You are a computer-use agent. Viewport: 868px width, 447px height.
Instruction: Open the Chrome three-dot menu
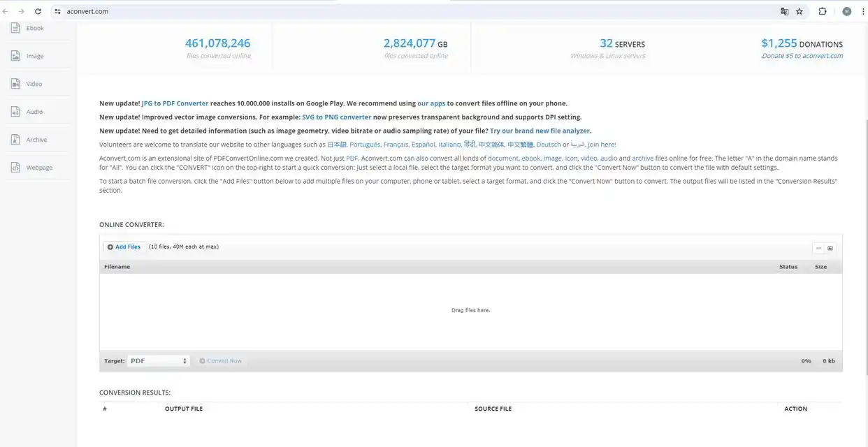(x=864, y=11)
